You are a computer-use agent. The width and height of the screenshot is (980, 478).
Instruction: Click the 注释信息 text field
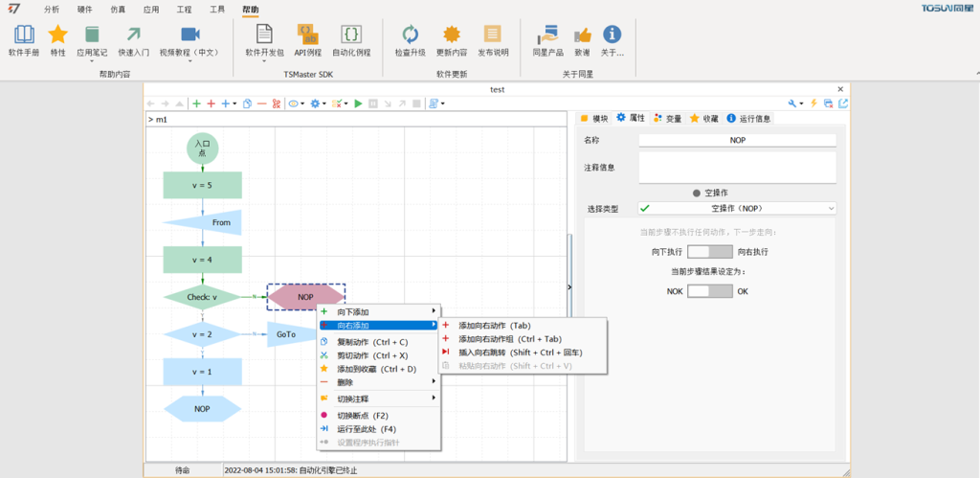coord(737,168)
